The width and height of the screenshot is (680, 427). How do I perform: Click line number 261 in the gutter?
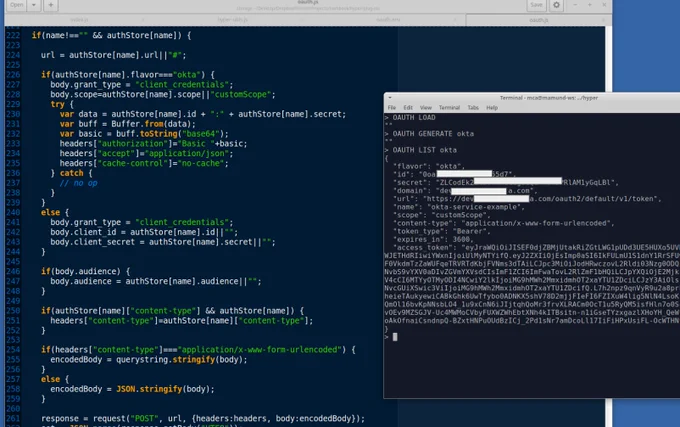(13, 418)
